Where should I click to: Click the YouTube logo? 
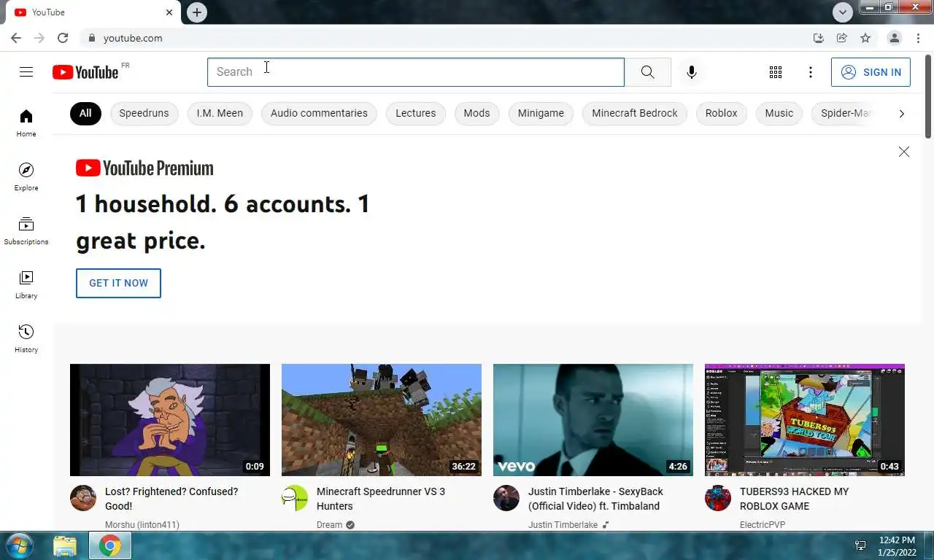pos(85,72)
